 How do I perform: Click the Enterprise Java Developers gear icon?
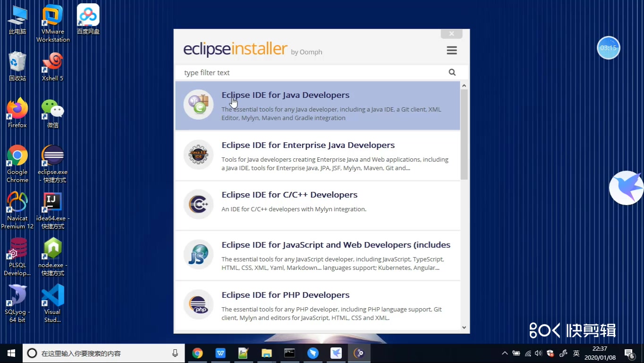[x=198, y=155]
